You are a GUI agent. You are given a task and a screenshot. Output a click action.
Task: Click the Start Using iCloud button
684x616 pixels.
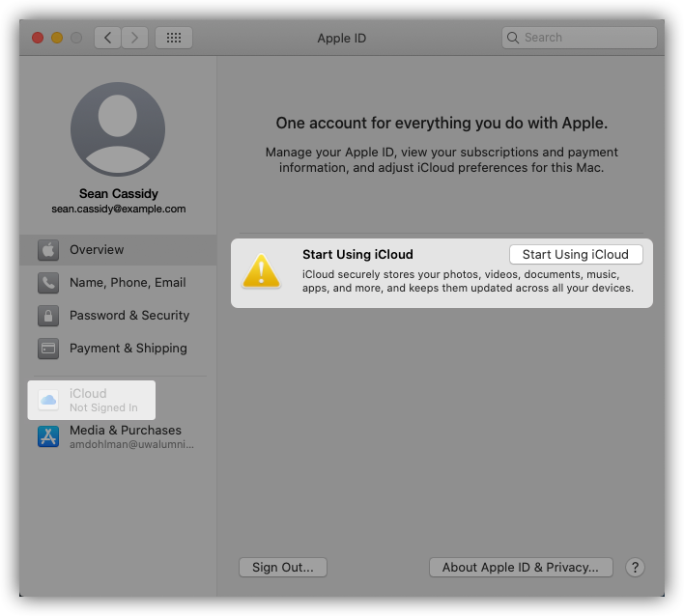(576, 254)
